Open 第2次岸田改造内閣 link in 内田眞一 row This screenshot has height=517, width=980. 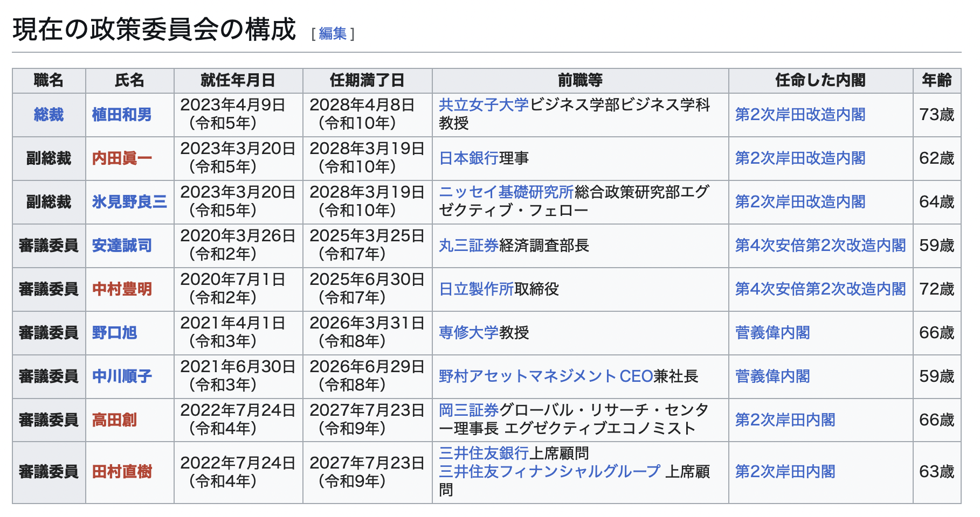pyautogui.click(x=800, y=158)
